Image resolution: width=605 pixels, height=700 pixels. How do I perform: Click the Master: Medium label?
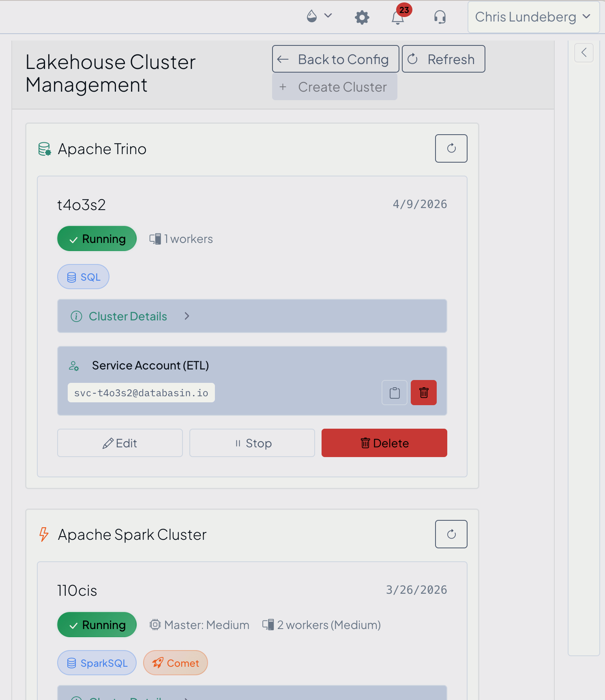(x=199, y=625)
